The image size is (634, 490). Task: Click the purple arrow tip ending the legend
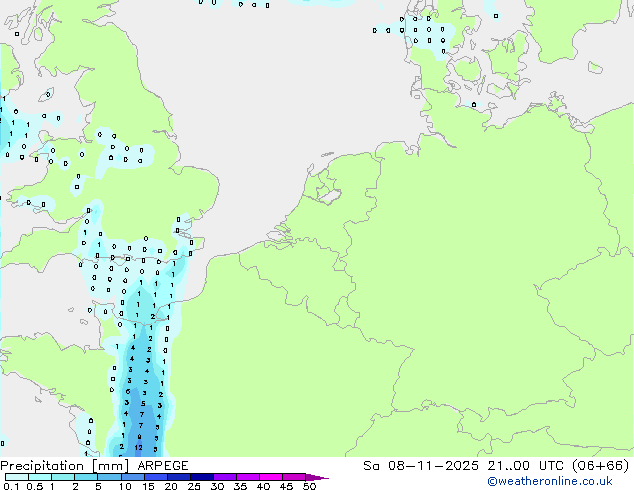pos(317,477)
